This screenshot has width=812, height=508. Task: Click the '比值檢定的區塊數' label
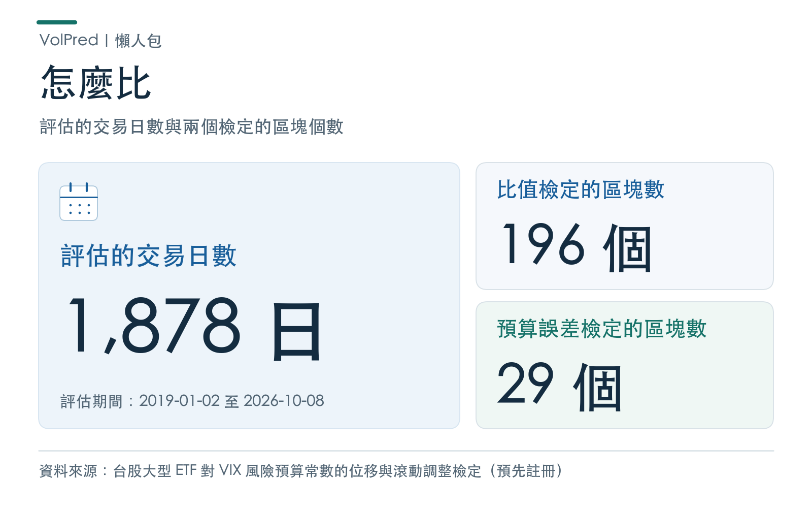(x=581, y=189)
